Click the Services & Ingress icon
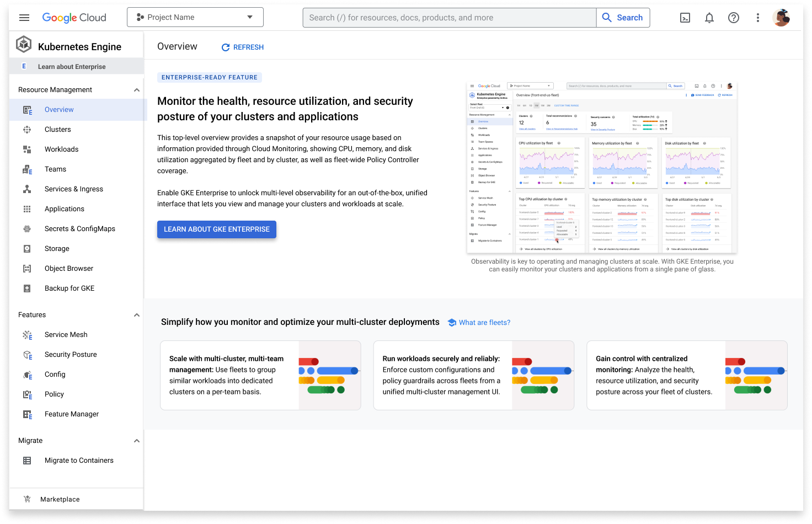Viewport: 812px width, 524px height. pyautogui.click(x=27, y=189)
